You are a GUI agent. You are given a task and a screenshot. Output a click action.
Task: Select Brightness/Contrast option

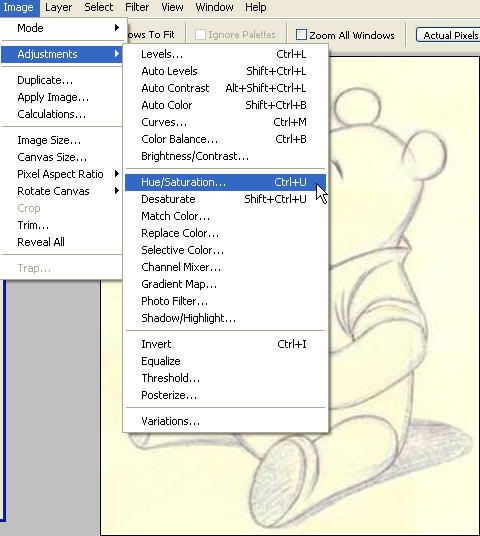(225, 156)
